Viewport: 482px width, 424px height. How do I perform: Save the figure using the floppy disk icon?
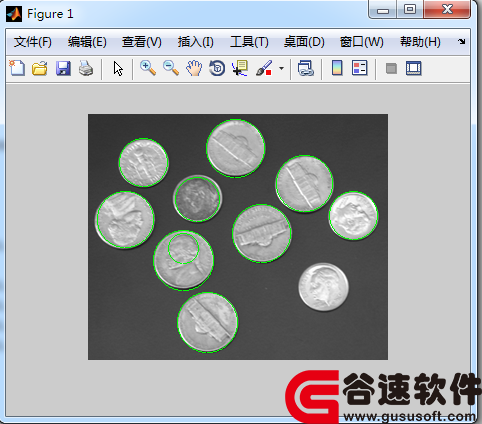(63, 68)
